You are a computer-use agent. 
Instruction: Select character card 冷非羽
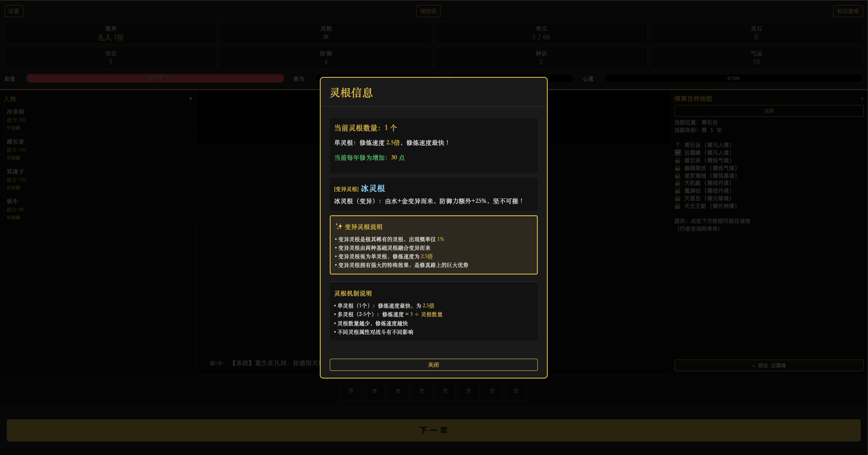click(98, 119)
